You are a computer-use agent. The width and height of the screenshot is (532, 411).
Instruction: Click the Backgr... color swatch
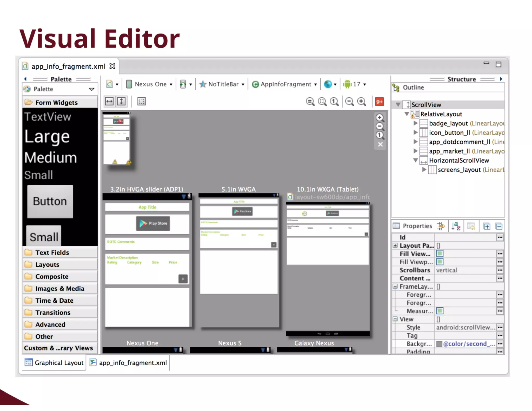(x=439, y=344)
